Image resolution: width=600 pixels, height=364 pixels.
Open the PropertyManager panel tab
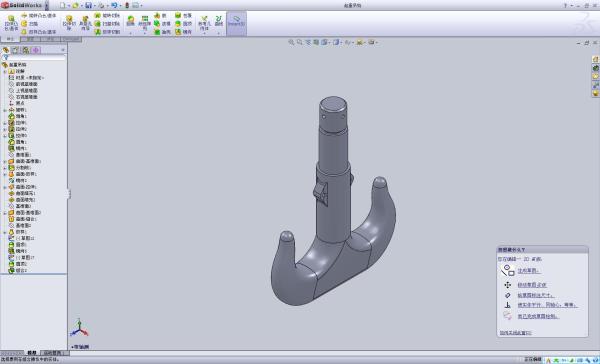click(x=16, y=50)
